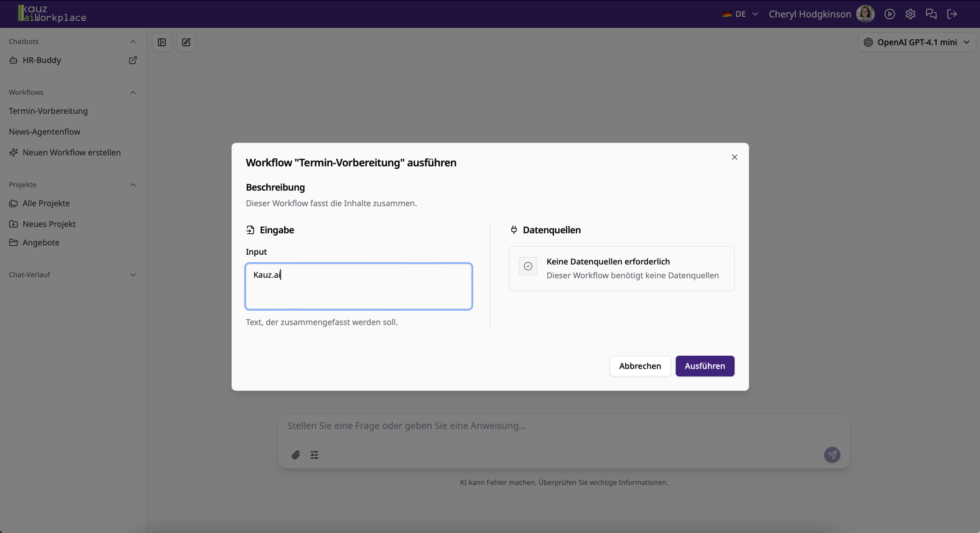Open the feedback conversations icon

931,13
